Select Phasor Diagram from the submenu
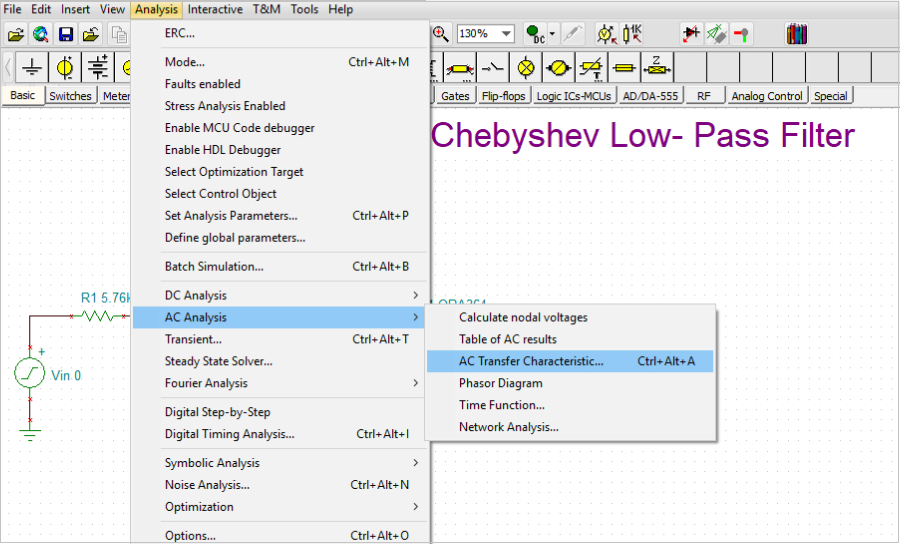900x544 pixels. (501, 383)
